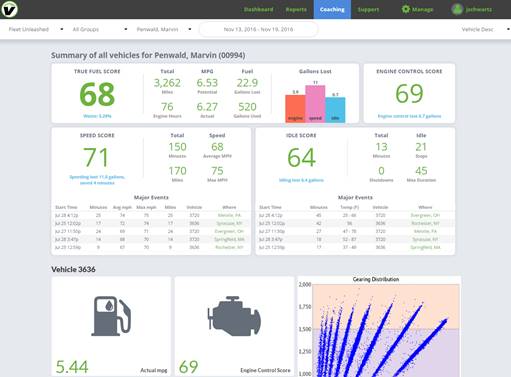Click the idling lost gallons link

click(301, 180)
